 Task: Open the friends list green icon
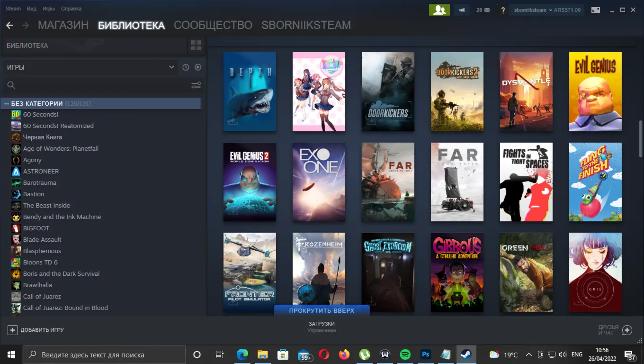439,10
